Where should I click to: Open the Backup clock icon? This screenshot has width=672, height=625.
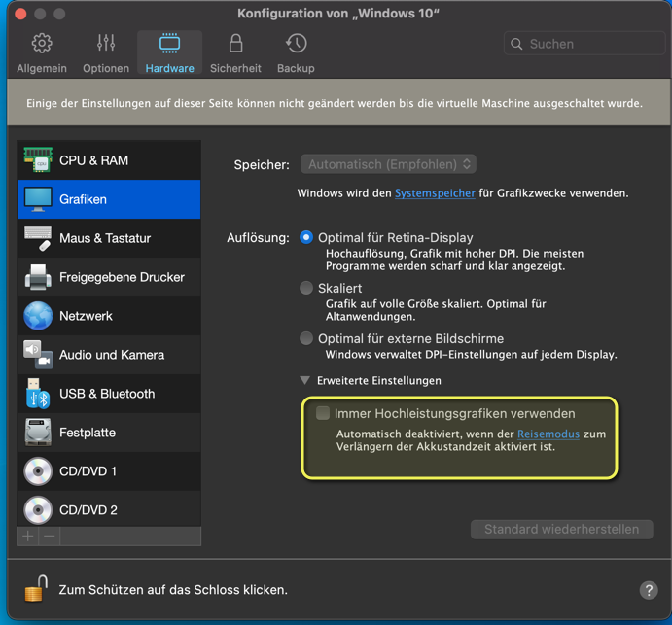297,43
